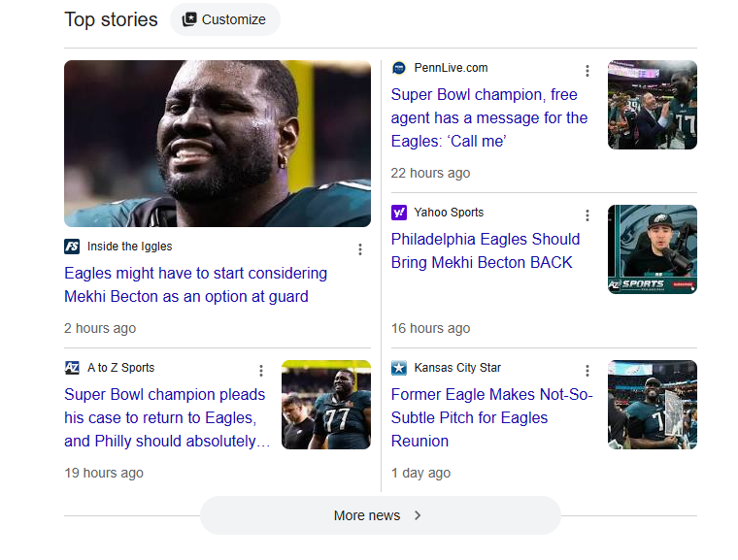Viewport: 738px width, 560px height.
Task: Open Yahoo Sports video thumbnail
Action: [653, 249]
